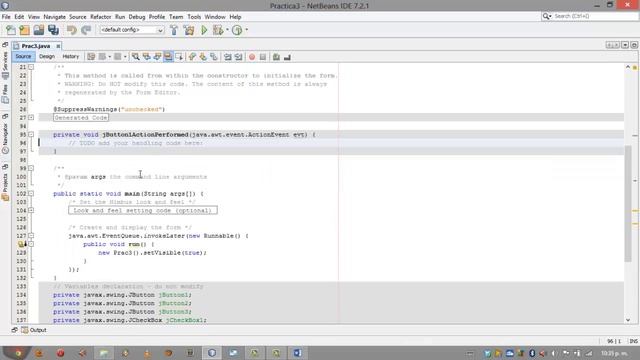Click the Find Selection magnifier icon
The image size is (640, 360).
(136, 57)
